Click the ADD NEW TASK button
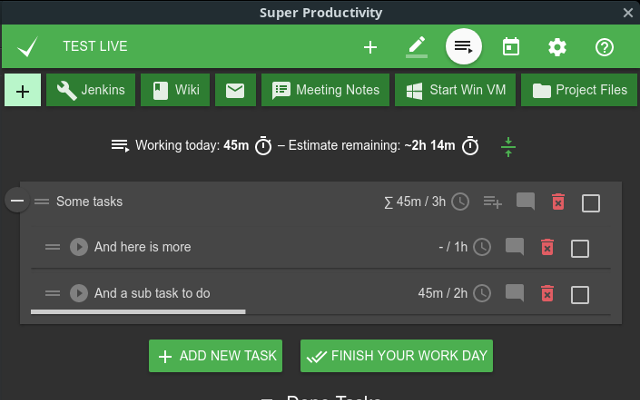640x400 pixels. (215, 356)
